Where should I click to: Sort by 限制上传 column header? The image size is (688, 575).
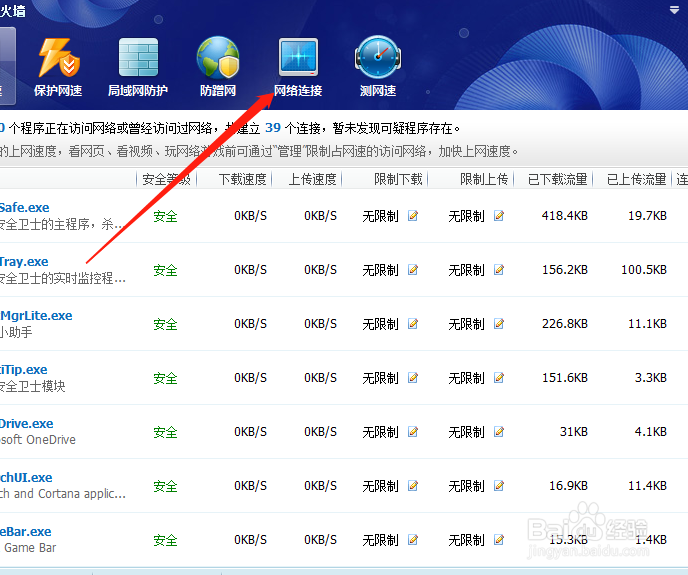pyautogui.click(x=484, y=179)
